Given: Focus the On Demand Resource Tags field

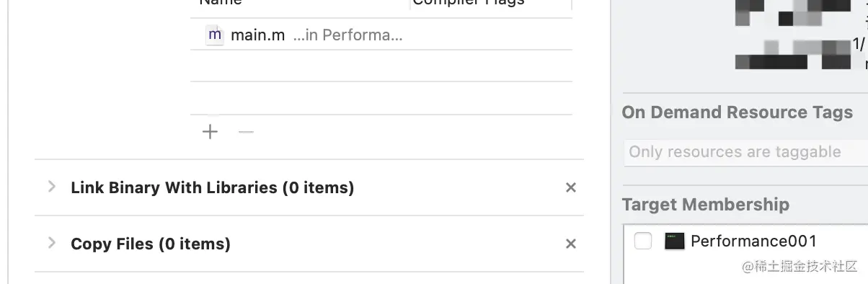Looking at the screenshot, I should tap(745, 152).
